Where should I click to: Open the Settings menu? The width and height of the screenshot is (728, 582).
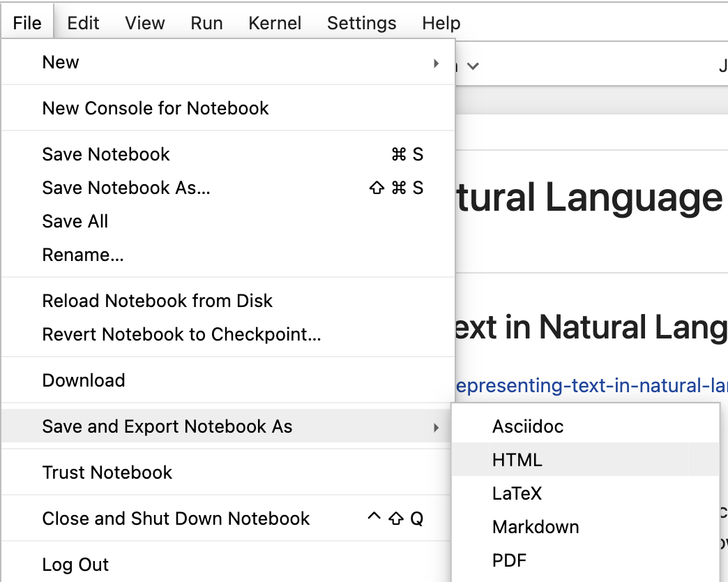[361, 23]
